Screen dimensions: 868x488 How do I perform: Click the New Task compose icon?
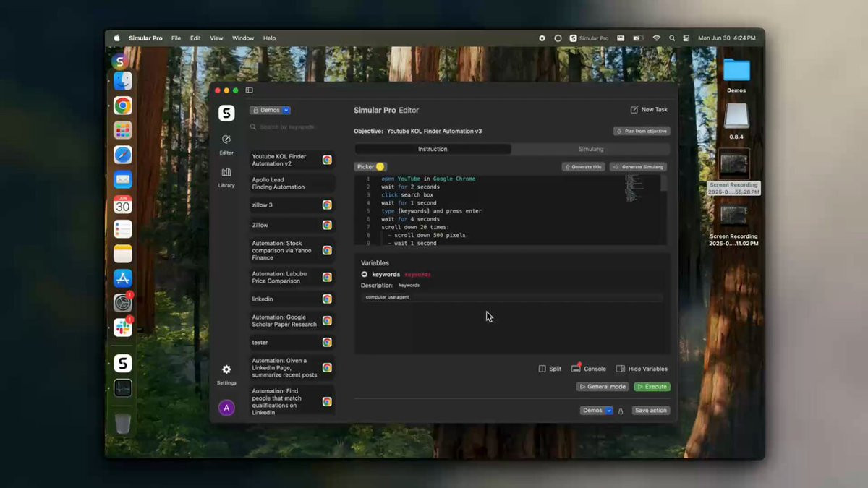(634, 110)
